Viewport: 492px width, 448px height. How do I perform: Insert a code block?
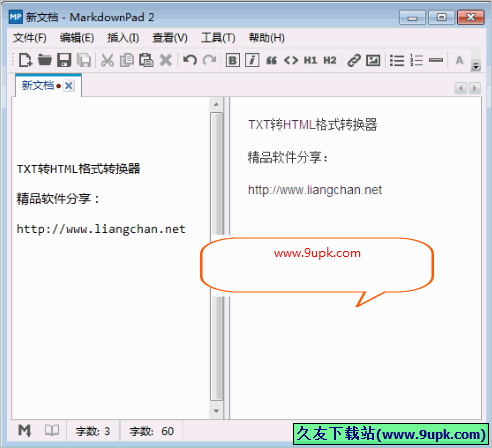pos(291,60)
